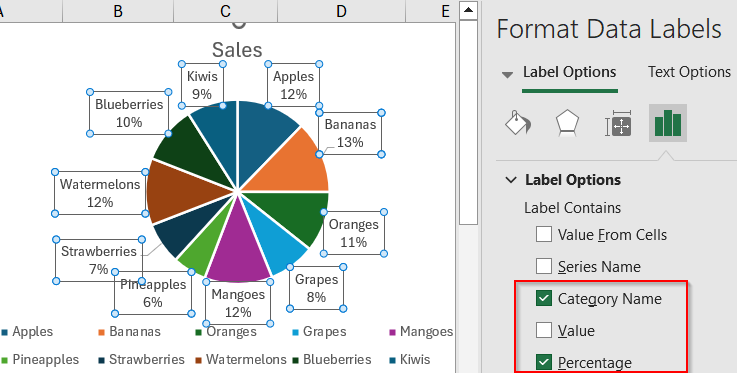The width and height of the screenshot is (737, 373).
Task: Select the Kiwis 9% data label
Action: [202, 85]
